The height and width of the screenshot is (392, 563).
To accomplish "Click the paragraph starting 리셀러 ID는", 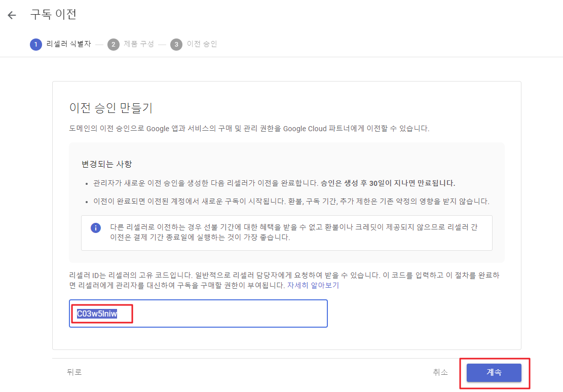I will pyautogui.click(x=284, y=281).
